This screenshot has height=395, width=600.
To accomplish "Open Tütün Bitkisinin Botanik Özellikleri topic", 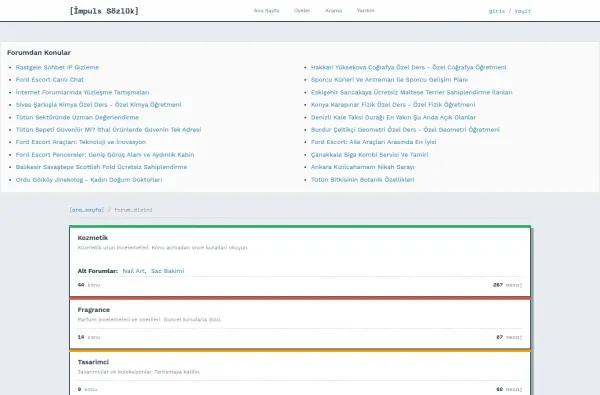I will (x=362, y=180).
